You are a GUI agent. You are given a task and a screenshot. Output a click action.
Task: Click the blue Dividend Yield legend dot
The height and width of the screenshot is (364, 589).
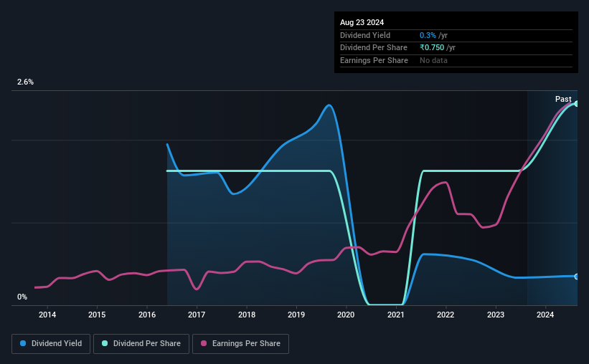tap(23, 343)
